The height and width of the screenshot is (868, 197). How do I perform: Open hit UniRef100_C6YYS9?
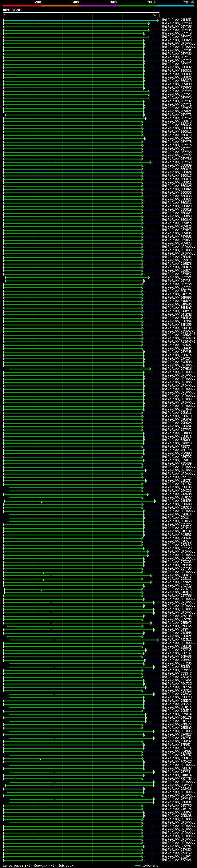coord(177,23)
